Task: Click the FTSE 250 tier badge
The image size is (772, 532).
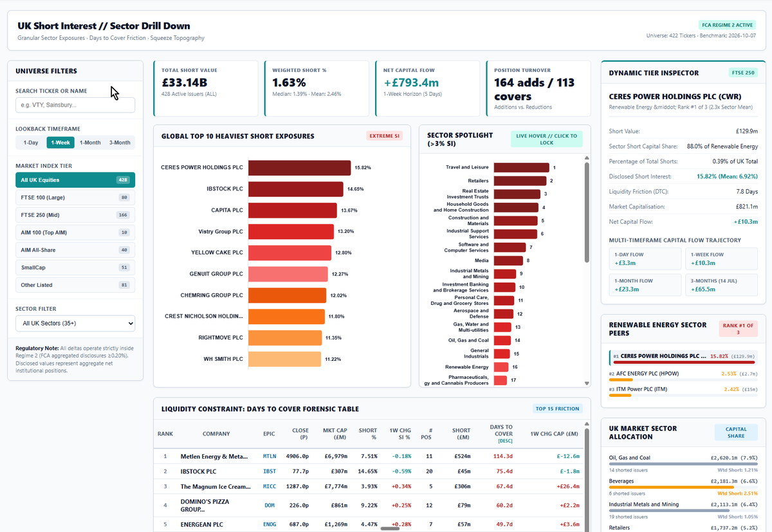Action: [x=744, y=73]
